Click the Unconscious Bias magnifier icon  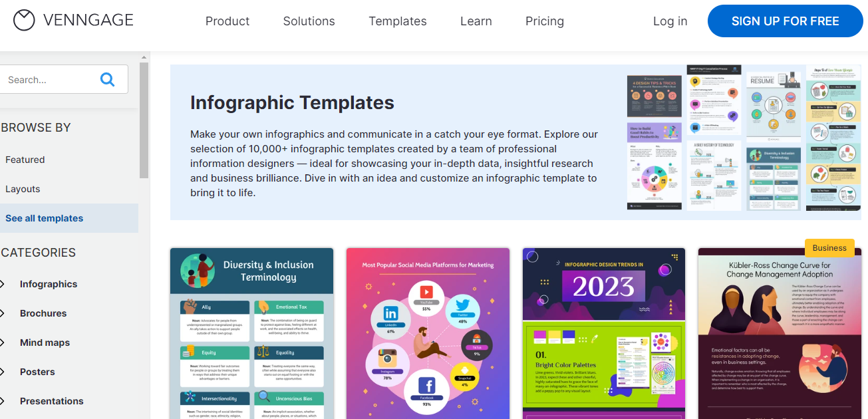pyautogui.click(x=263, y=397)
